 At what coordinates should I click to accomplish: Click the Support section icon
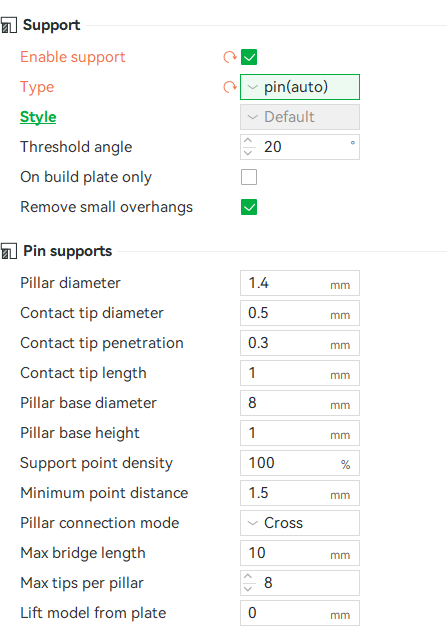[9, 25]
